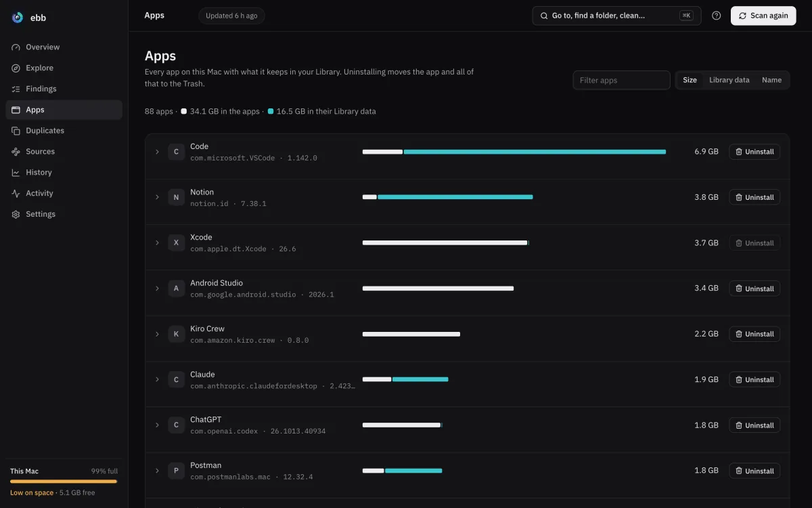
Task: Open the Overview page in sidebar
Action: click(x=64, y=47)
